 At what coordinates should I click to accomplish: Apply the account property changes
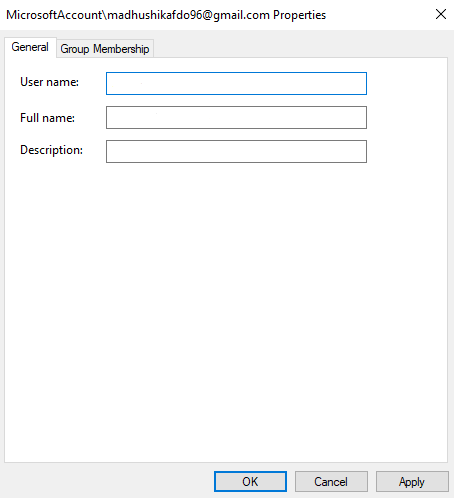pyautogui.click(x=412, y=481)
